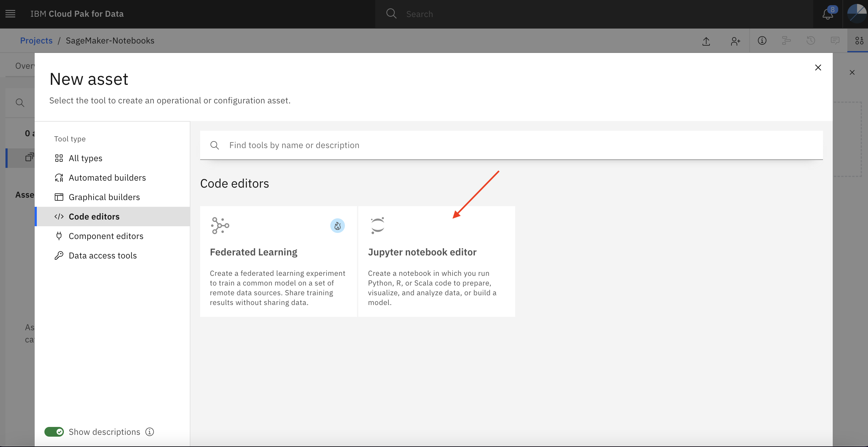Click the tool search magnifier icon
The width and height of the screenshot is (868, 447).
[215, 145]
